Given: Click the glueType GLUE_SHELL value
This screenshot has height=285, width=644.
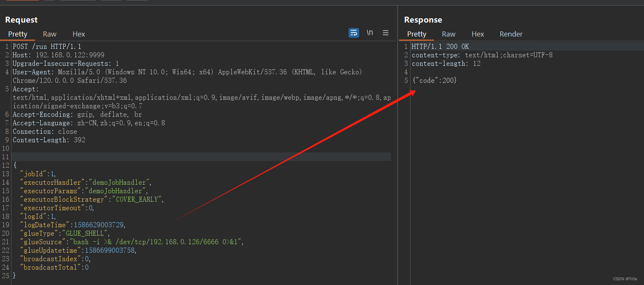Looking at the screenshot, I should 85,234.
